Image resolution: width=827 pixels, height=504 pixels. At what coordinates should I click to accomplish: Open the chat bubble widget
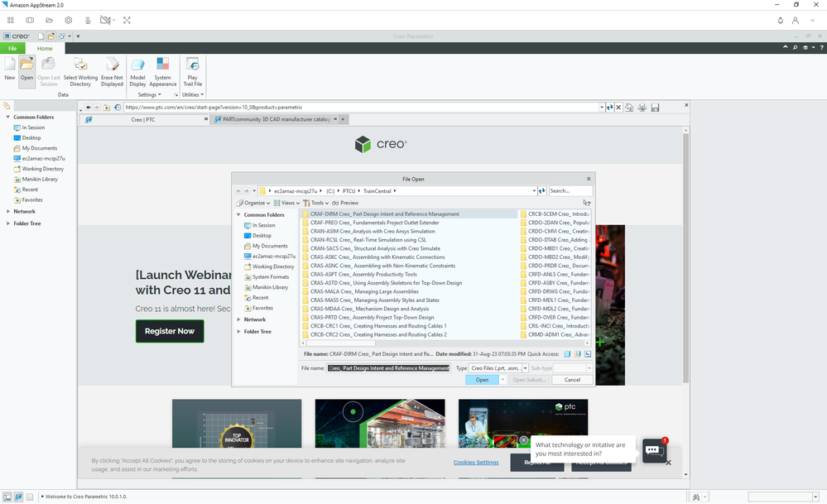pos(654,451)
